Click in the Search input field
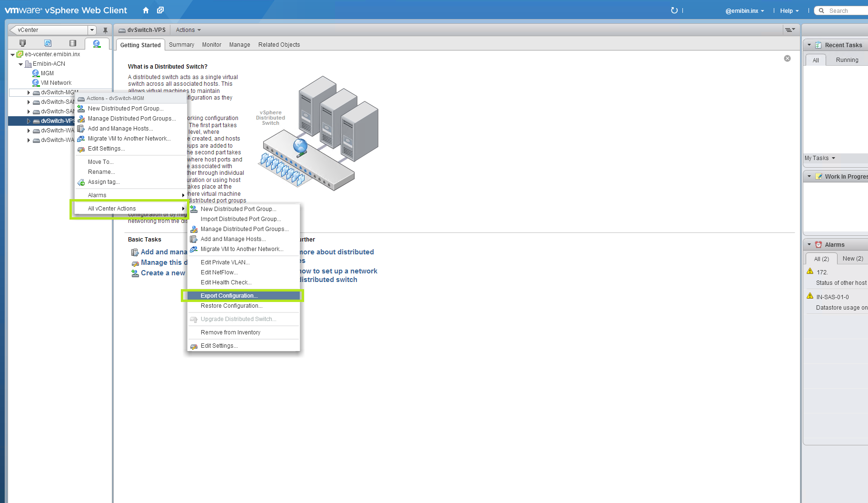The height and width of the screenshot is (503, 868). coord(847,10)
